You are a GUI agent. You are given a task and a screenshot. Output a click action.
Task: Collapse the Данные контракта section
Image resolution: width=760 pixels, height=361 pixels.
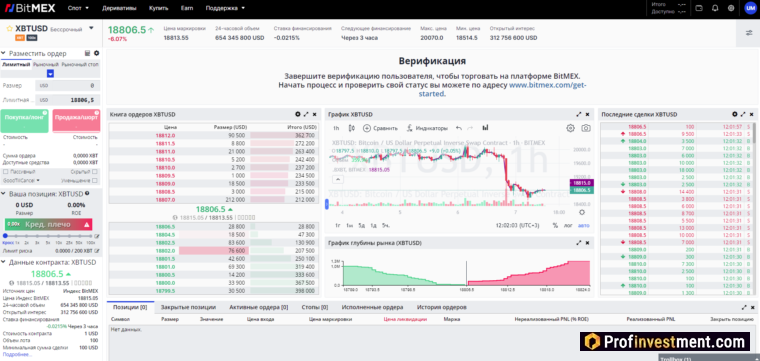coord(4,262)
